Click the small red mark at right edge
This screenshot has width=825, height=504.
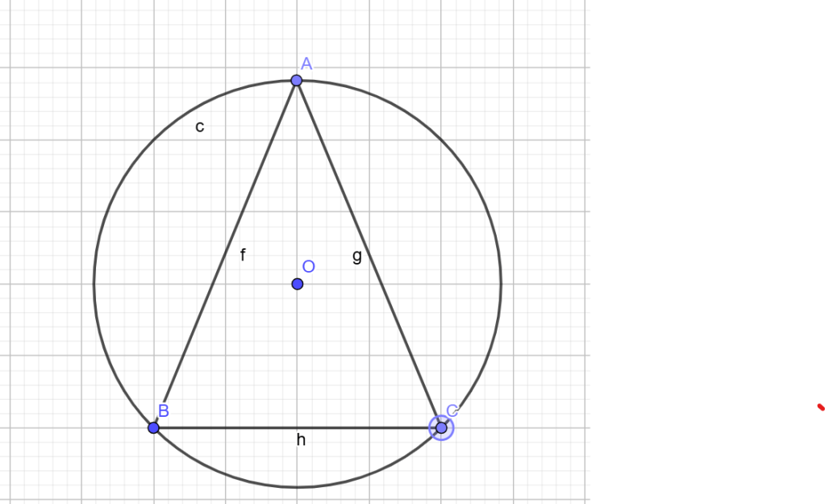pos(821,406)
